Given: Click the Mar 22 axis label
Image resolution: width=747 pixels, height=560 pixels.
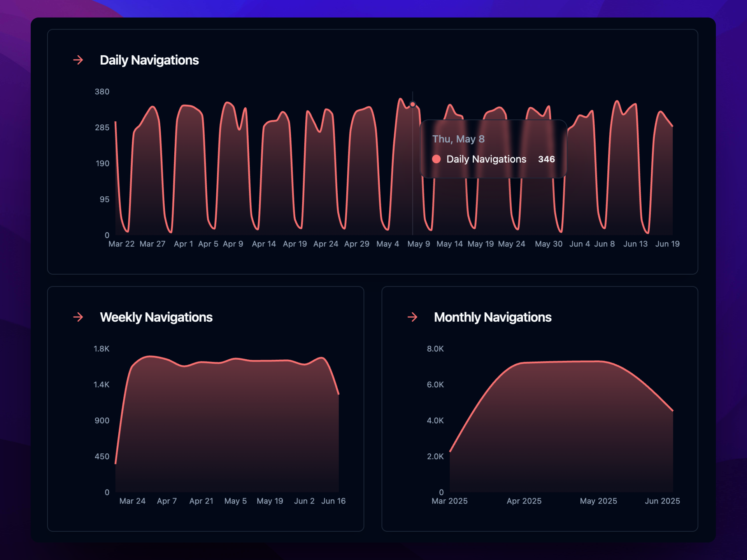Looking at the screenshot, I should click(122, 244).
